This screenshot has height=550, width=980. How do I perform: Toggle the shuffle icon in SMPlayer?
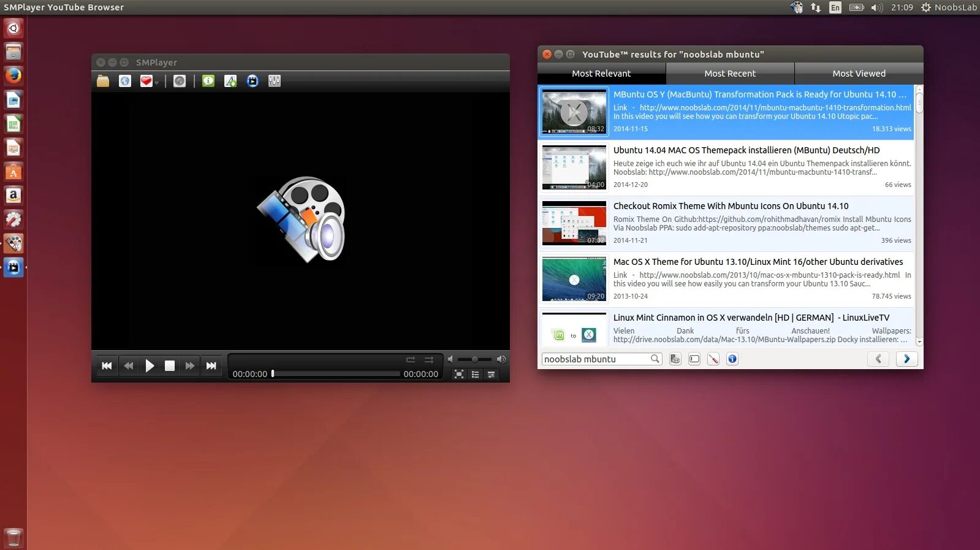click(x=429, y=359)
